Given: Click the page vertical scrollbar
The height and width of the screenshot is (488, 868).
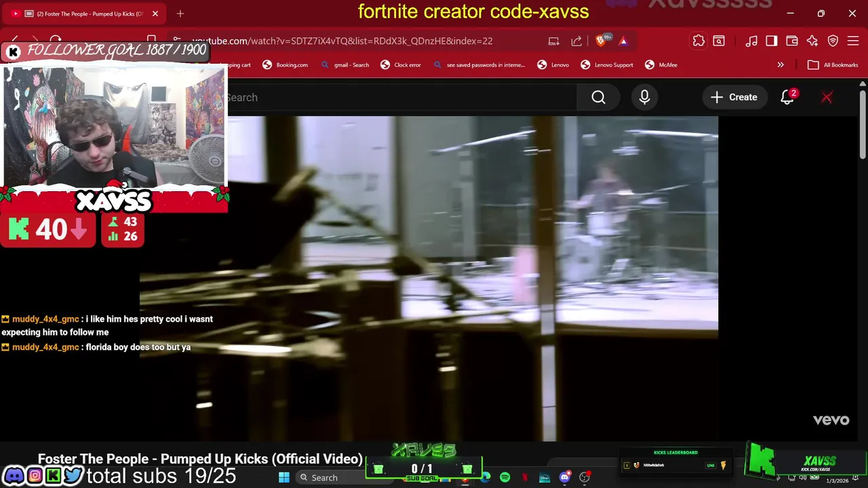Looking at the screenshot, I should (863, 125).
